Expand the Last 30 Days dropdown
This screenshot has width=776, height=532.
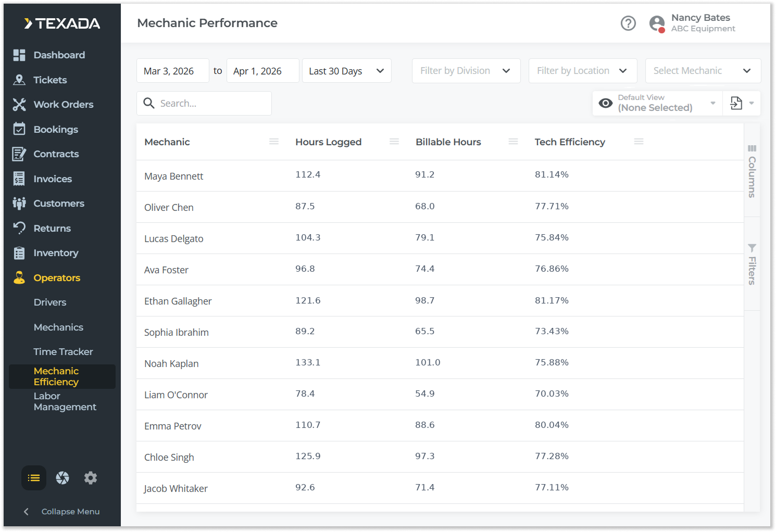click(346, 71)
